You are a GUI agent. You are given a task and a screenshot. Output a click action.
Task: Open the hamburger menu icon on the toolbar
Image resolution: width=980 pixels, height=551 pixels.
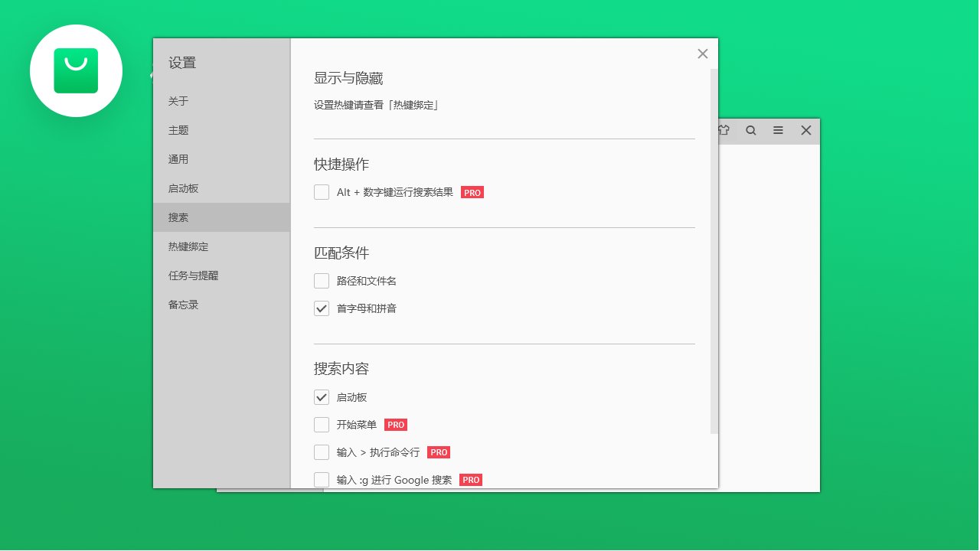pyautogui.click(x=778, y=130)
